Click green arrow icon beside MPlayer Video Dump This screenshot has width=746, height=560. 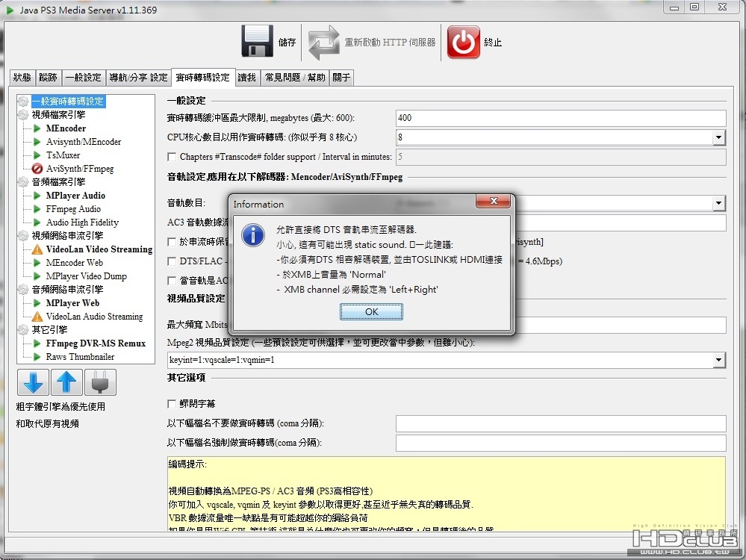(37, 276)
